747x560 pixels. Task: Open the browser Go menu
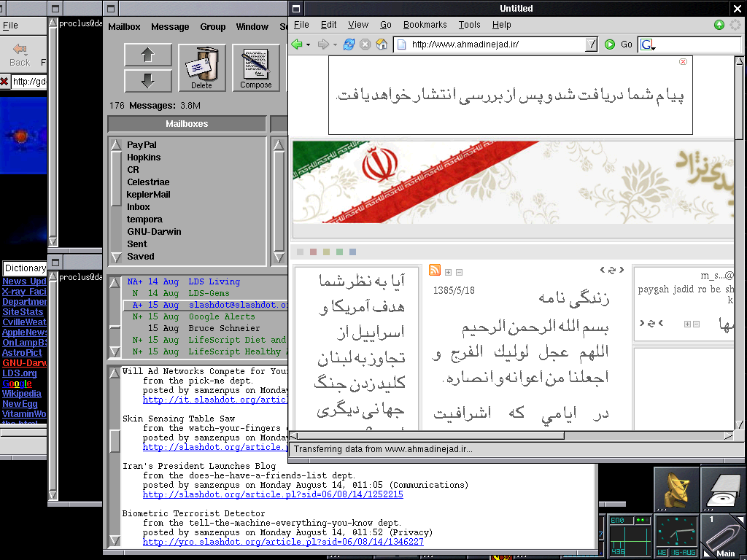point(385,25)
